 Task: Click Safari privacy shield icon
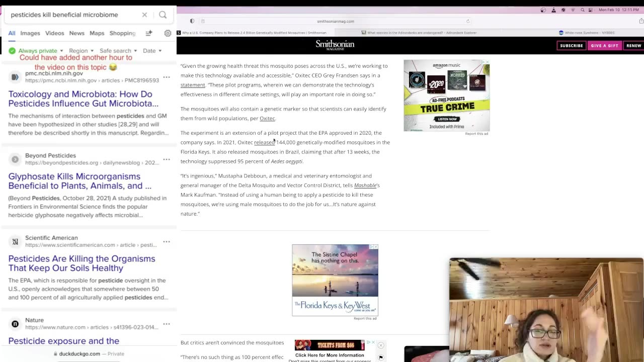pos(192,21)
